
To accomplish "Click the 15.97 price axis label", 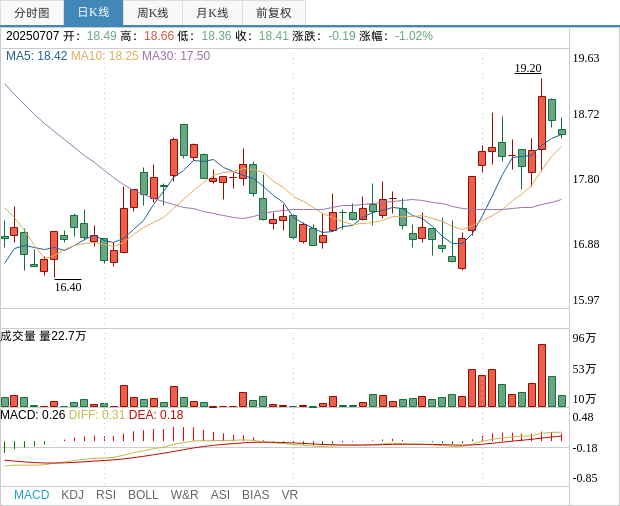I will 586,300.
